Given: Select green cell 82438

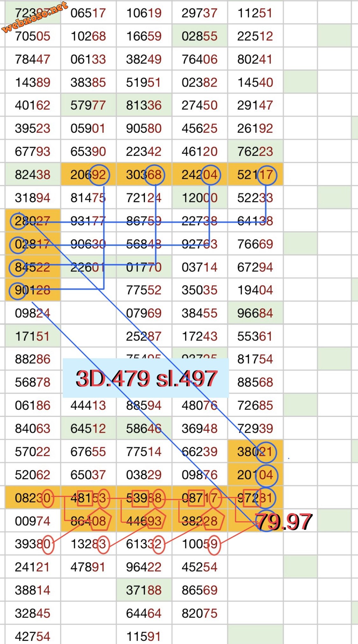Looking at the screenshot, I should [33, 174].
